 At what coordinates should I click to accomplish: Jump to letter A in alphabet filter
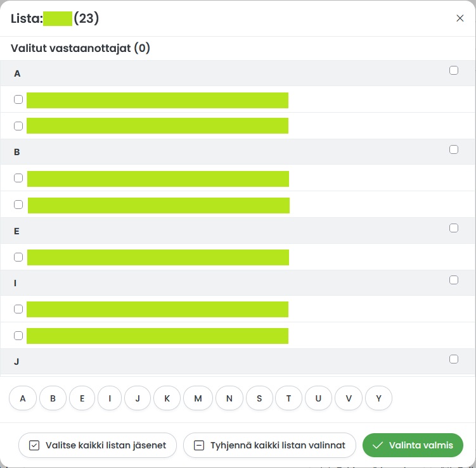[x=23, y=398]
